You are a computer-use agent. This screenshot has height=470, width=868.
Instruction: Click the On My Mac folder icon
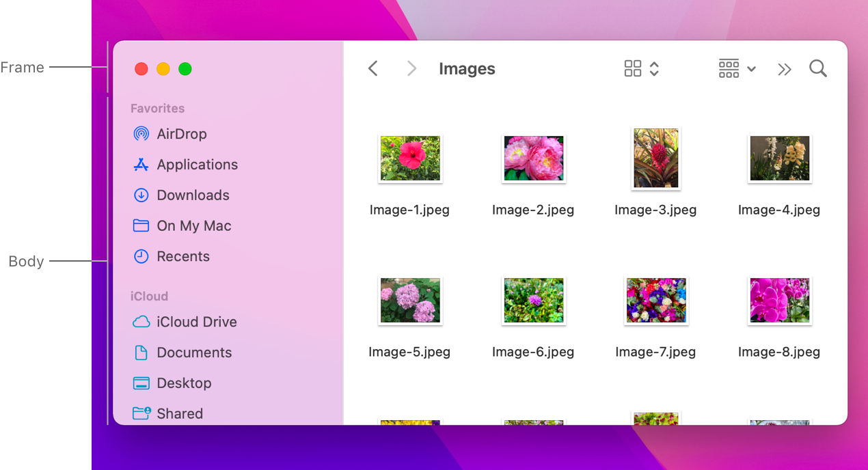(141, 225)
